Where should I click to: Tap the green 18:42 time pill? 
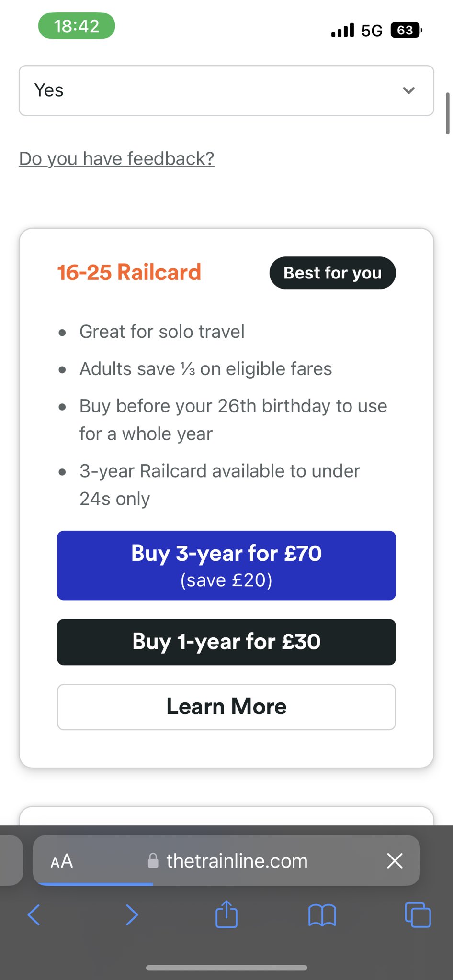point(77,26)
